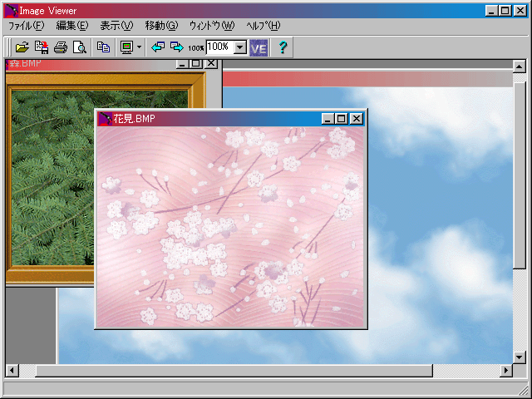Click the print preview magnifier icon
The width and height of the screenshot is (532, 399).
(x=80, y=47)
